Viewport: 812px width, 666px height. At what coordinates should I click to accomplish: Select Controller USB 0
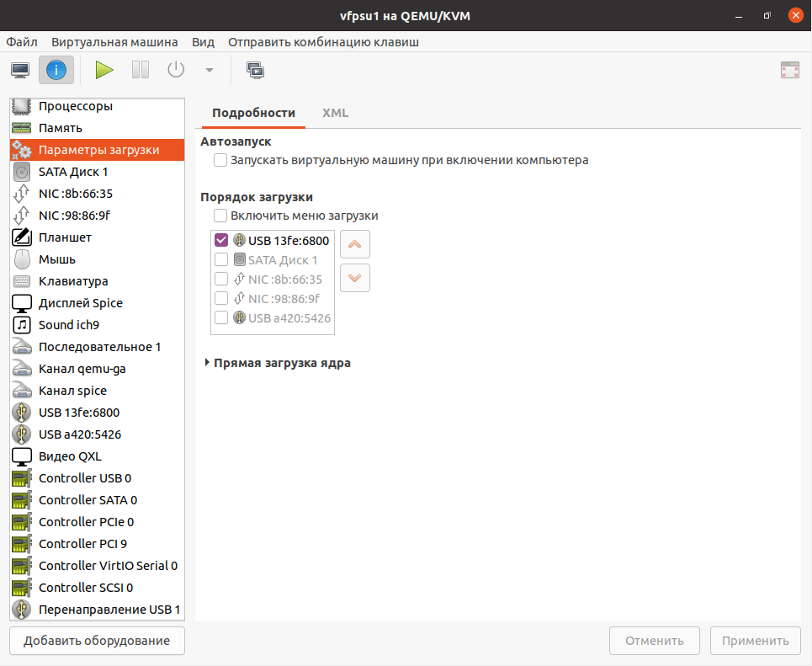98,478
